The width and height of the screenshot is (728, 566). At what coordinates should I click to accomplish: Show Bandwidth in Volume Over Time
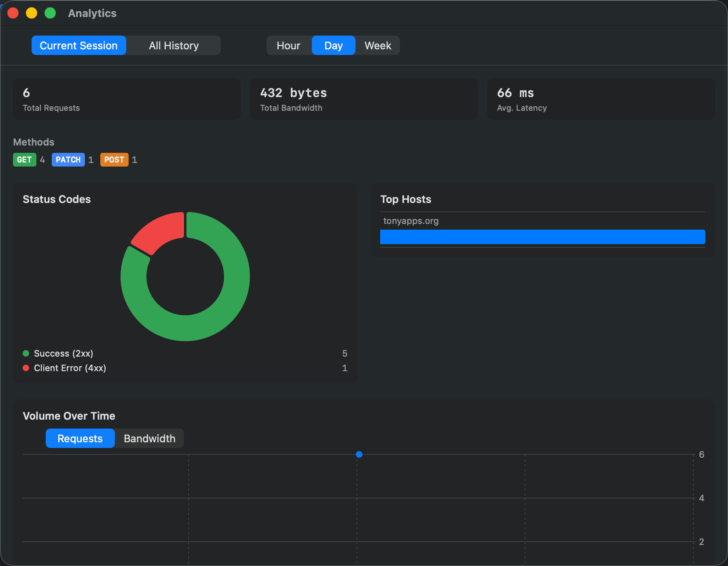150,438
